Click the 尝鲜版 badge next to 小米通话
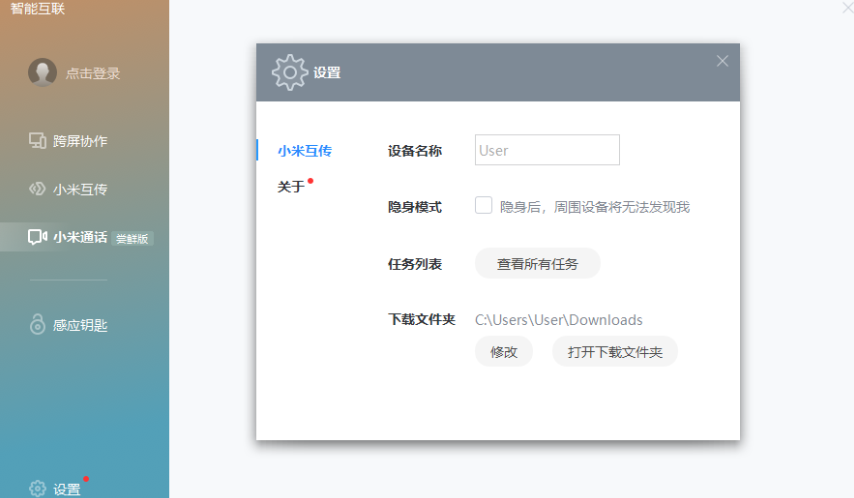Image resolution: width=854 pixels, height=498 pixels. click(x=132, y=239)
